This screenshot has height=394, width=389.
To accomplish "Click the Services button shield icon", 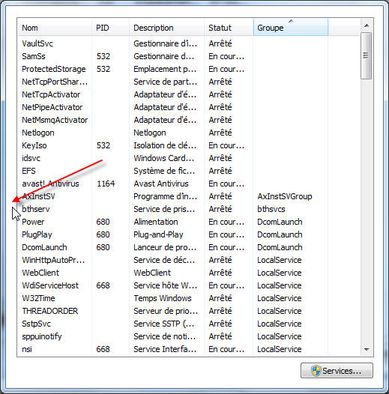I will tap(315, 371).
